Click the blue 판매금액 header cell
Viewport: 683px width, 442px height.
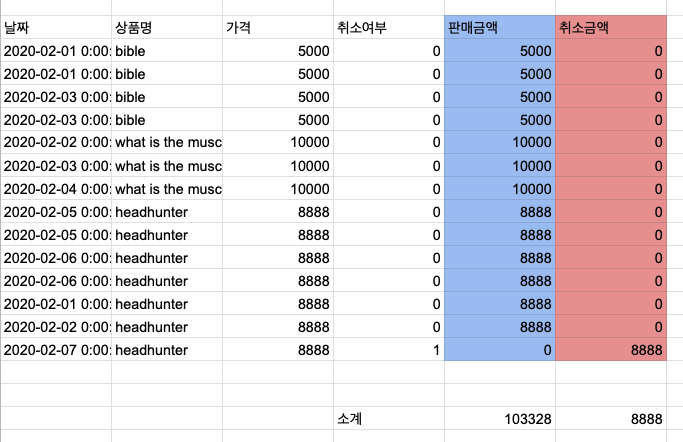point(500,27)
